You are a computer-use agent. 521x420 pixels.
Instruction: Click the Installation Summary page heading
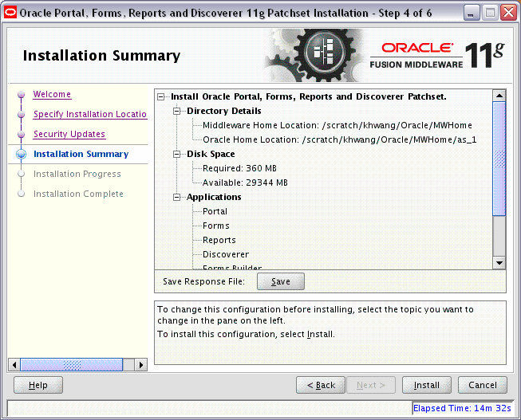[101, 56]
